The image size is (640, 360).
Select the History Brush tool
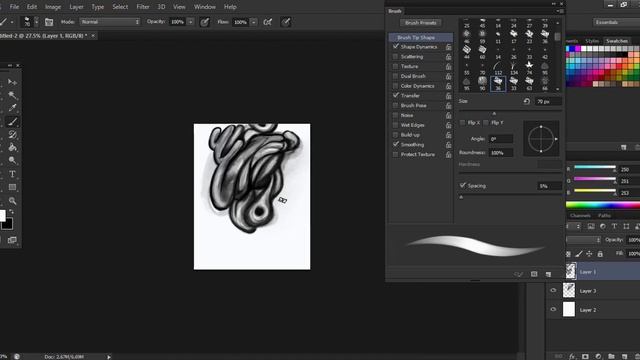(x=13, y=135)
